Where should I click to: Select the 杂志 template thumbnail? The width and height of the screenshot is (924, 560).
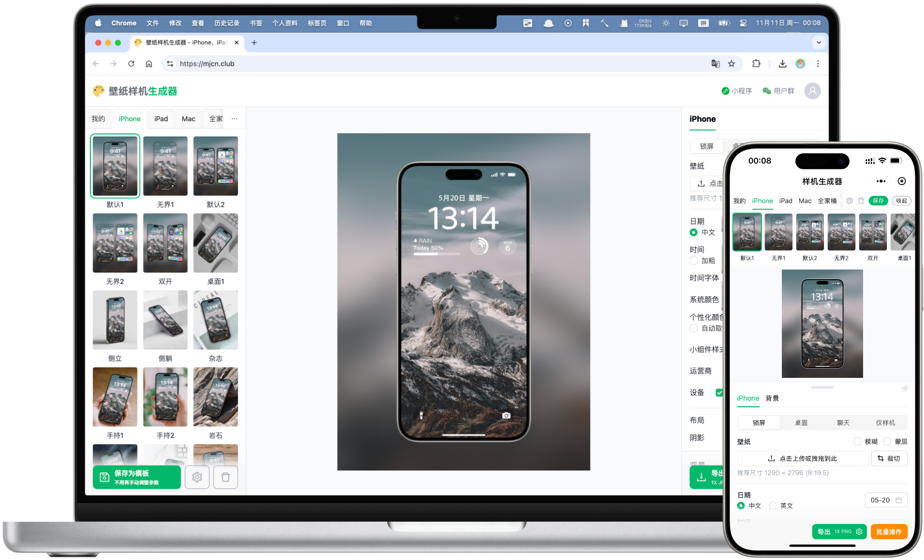[x=216, y=321]
